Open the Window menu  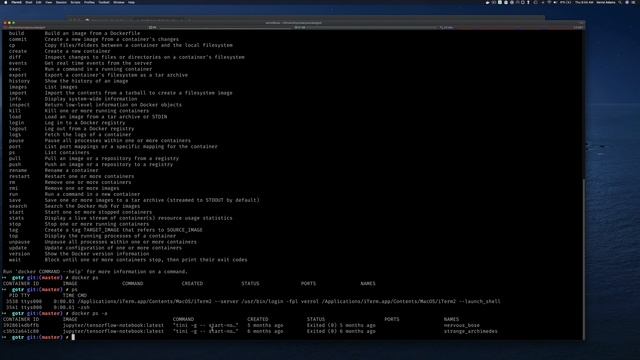pos(119,2)
